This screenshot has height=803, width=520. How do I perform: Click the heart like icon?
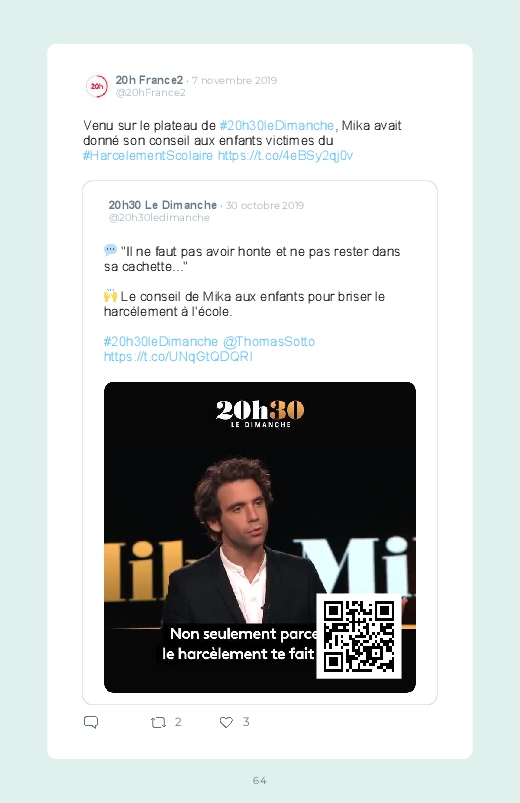[226, 722]
